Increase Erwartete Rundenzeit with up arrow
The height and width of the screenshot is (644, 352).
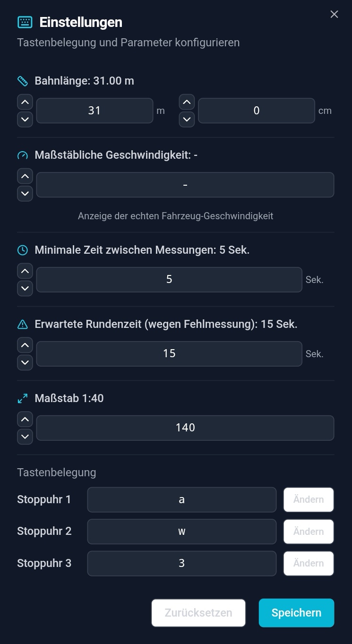(x=25, y=345)
